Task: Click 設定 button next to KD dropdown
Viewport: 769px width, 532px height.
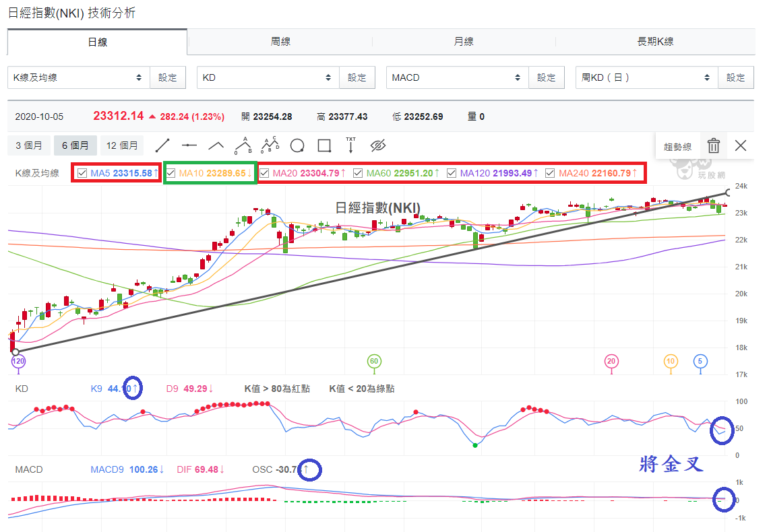Action: click(357, 77)
